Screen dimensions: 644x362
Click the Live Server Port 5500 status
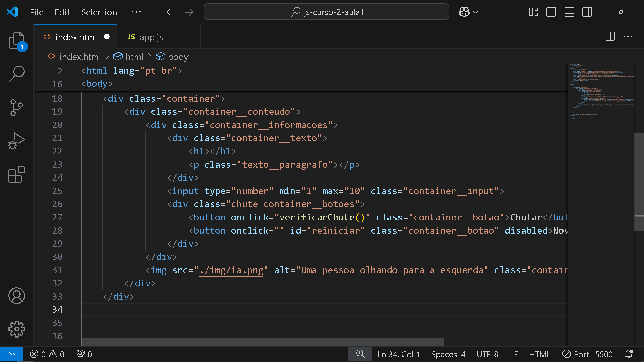pos(588,354)
